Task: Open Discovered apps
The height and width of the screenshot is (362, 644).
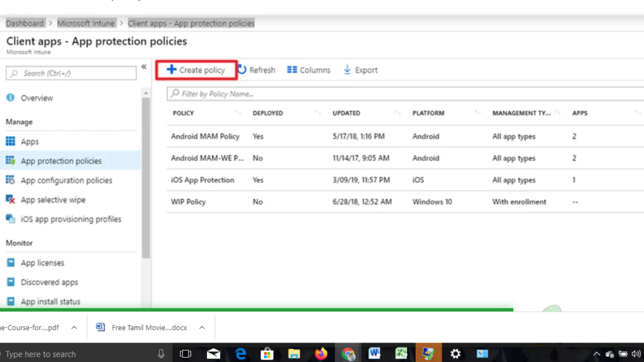Action: coord(49,282)
